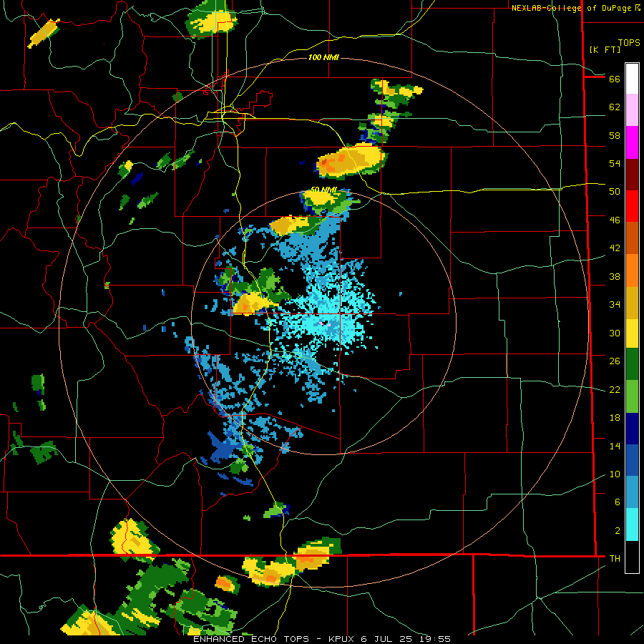Click the 46 legend value
This screenshot has height=644, width=644.
(615, 220)
